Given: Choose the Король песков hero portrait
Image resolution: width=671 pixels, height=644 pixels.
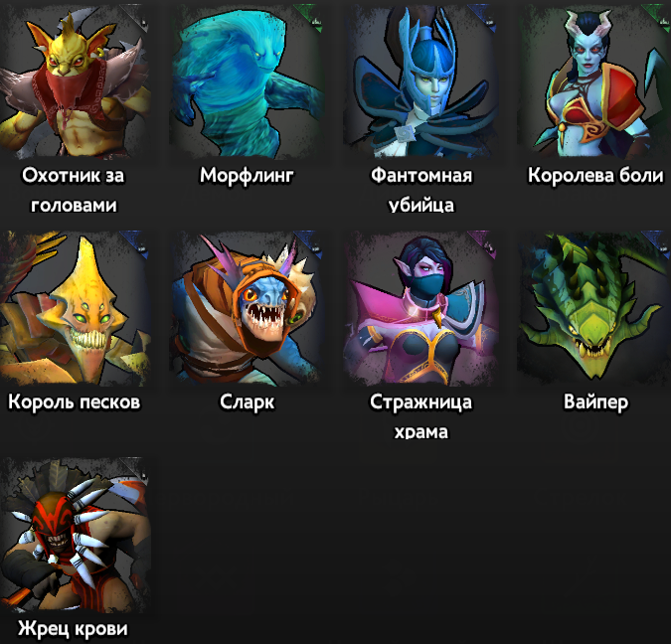Looking at the screenshot, I should 74,308.
